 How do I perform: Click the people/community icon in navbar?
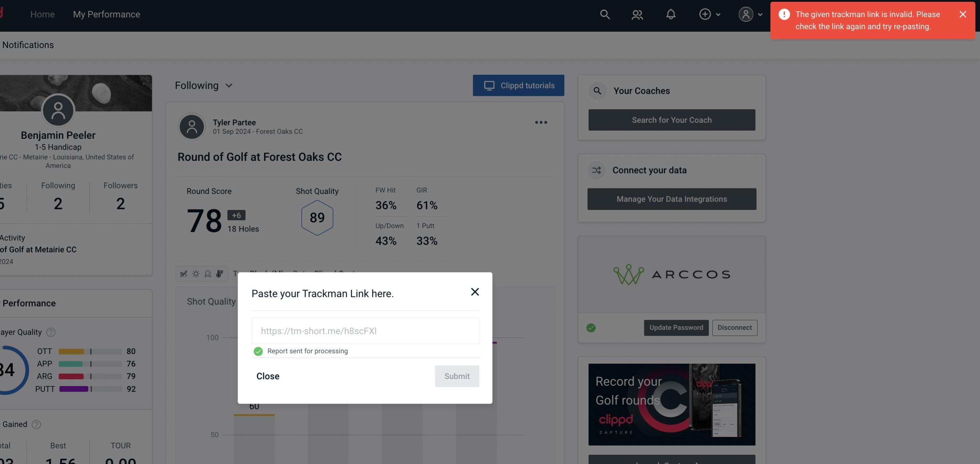point(637,13)
